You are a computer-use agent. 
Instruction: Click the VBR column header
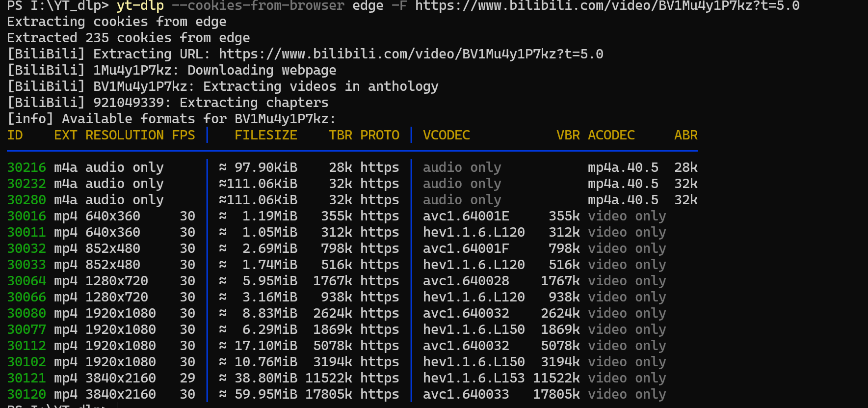(x=568, y=135)
